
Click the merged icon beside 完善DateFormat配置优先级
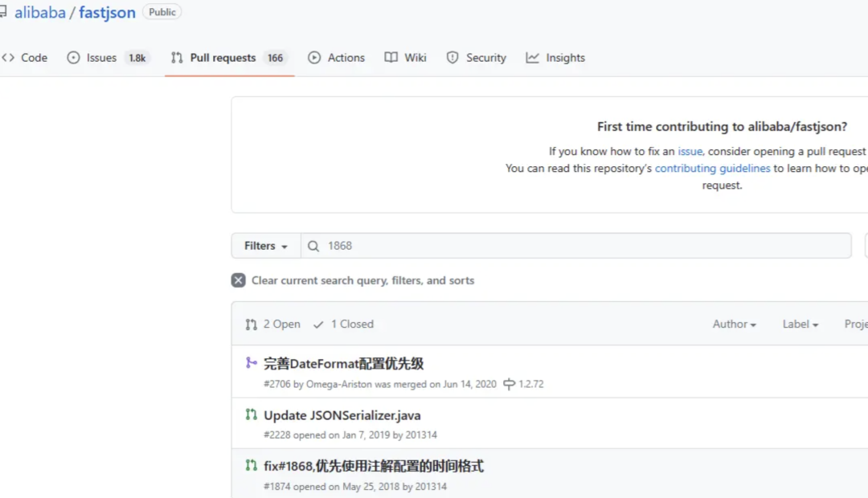pos(252,363)
